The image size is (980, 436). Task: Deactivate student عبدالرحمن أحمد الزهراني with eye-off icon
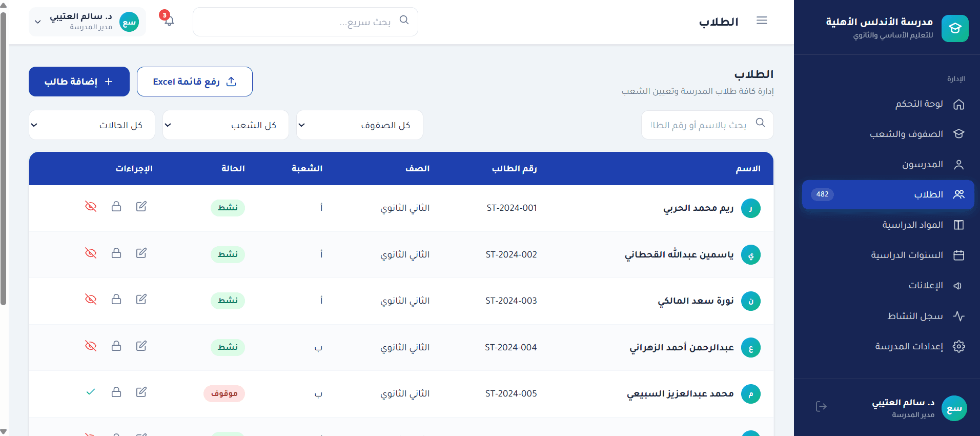click(91, 346)
